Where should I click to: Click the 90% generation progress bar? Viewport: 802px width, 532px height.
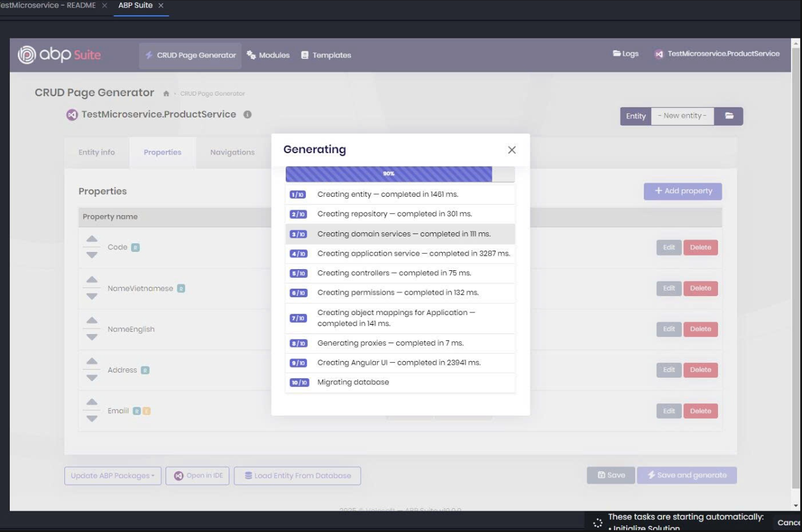click(389, 174)
